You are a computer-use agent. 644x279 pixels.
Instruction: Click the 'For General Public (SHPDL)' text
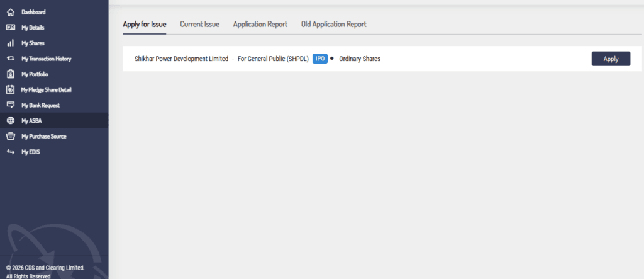273,59
